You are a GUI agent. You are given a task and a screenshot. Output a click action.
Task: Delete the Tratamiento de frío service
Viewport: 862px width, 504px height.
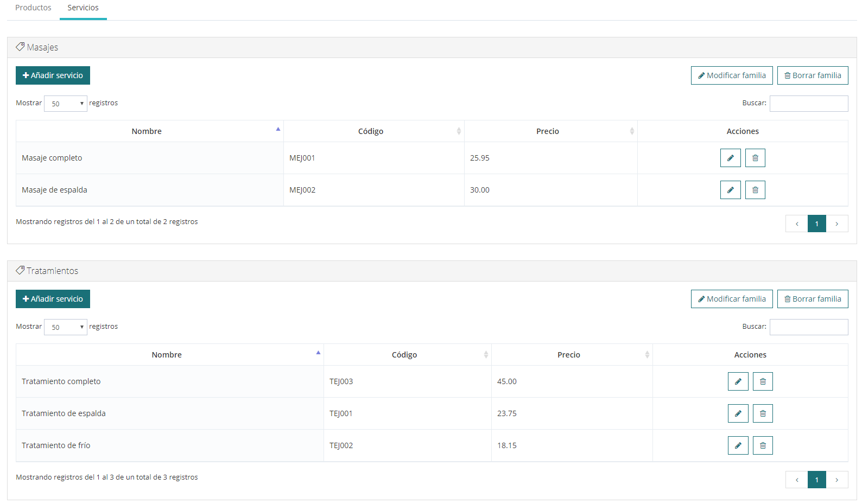coord(763,445)
